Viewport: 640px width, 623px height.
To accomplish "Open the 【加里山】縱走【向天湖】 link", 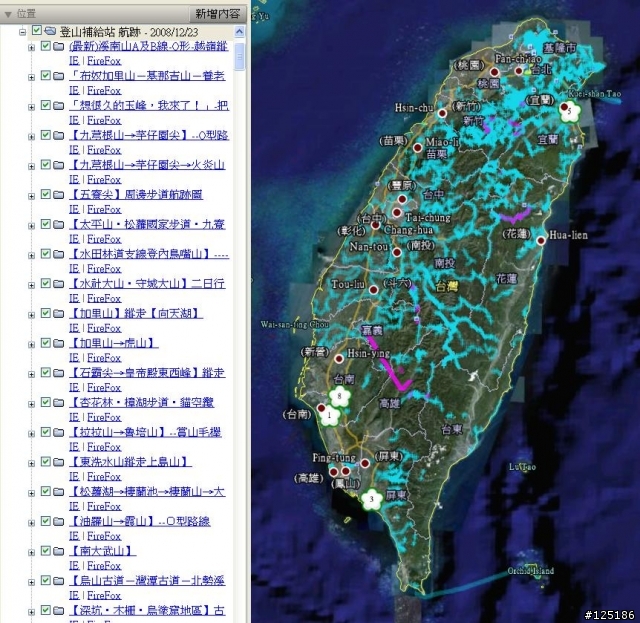I will (136, 314).
